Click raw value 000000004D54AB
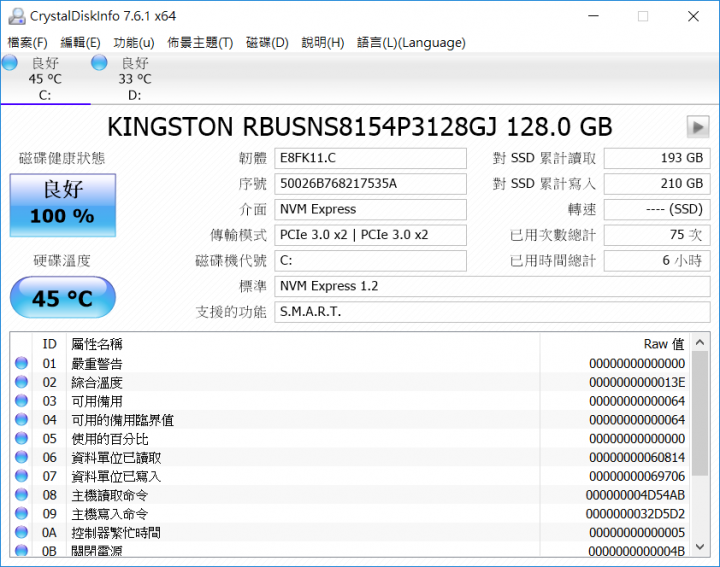 (x=635, y=495)
